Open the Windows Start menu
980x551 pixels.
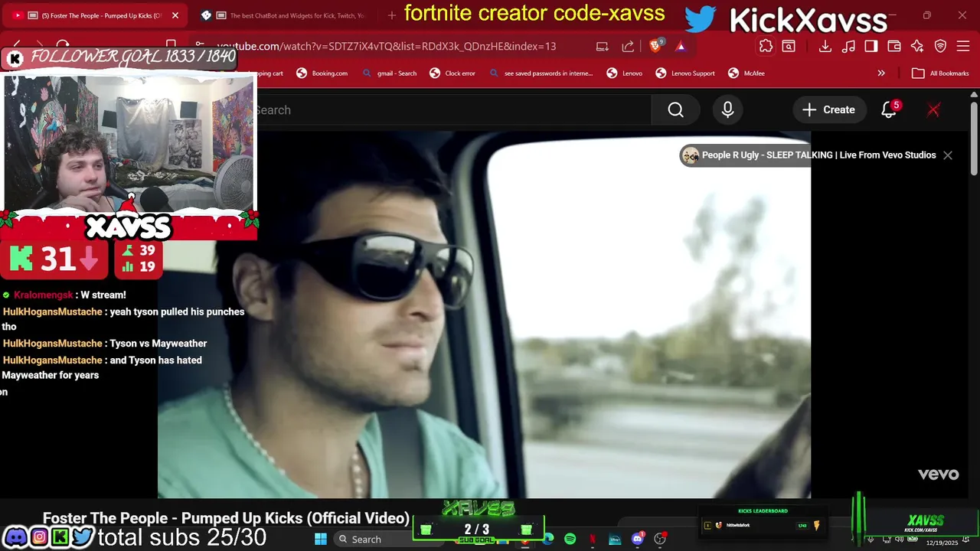pos(321,540)
